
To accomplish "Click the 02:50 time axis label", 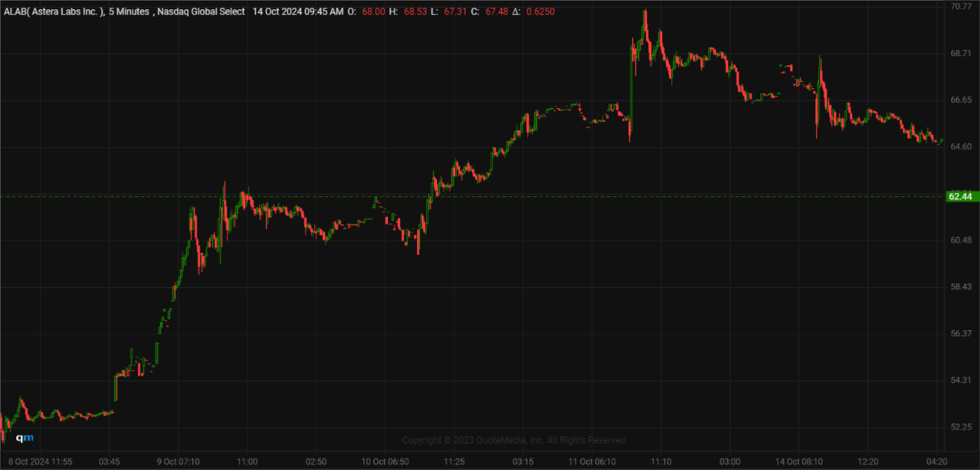I will point(316,462).
